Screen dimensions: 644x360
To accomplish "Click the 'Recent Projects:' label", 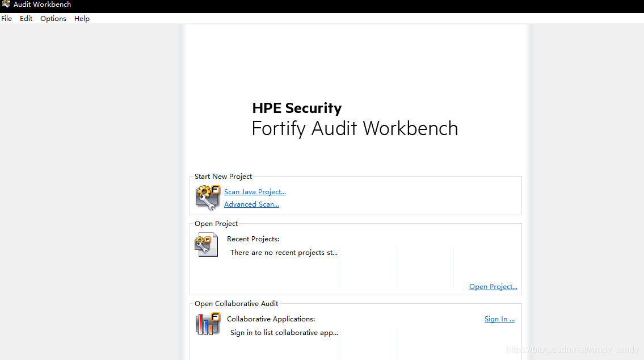I will pos(253,238).
